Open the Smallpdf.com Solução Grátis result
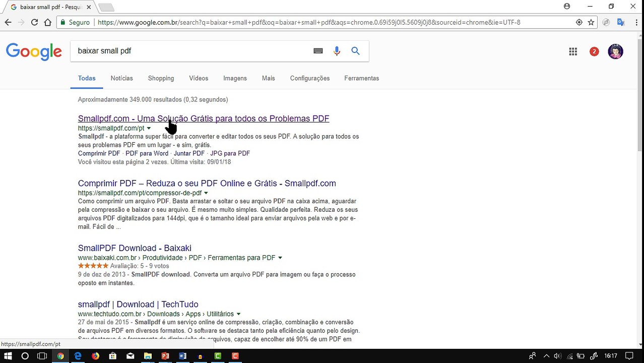The image size is (644, 363). point(204,118)
